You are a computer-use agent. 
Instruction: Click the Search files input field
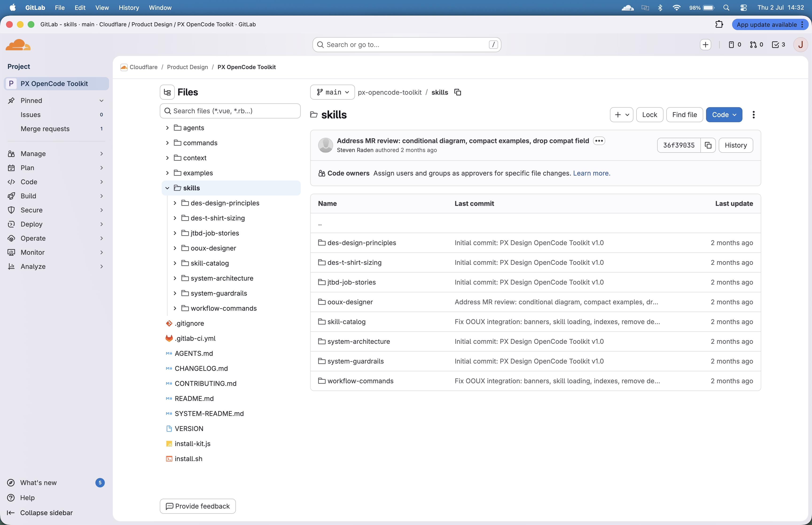coord(230,111)
